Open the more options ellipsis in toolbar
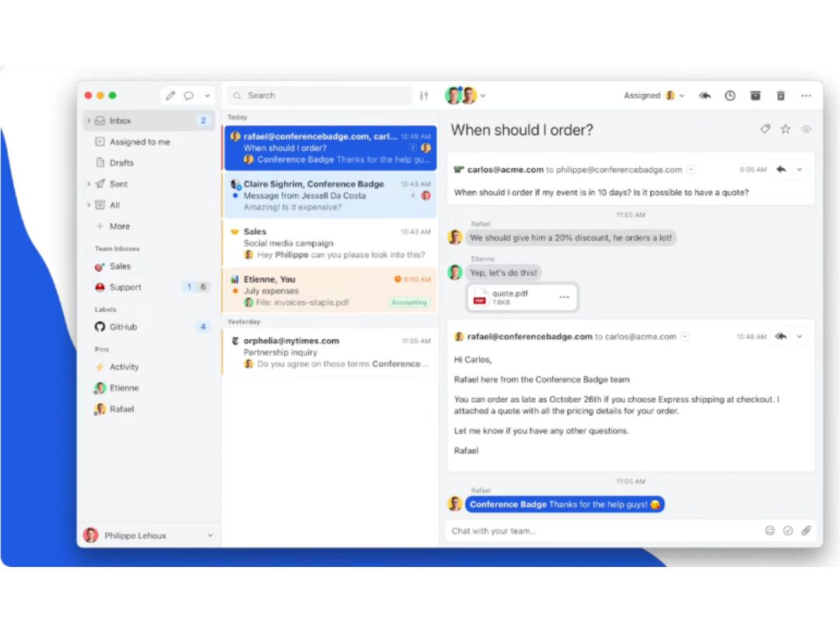Viewport: 840px width, 630px height. [806, 96]
